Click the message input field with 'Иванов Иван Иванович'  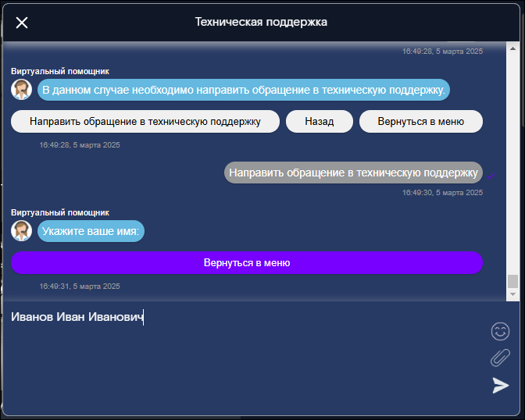(246, 358)
